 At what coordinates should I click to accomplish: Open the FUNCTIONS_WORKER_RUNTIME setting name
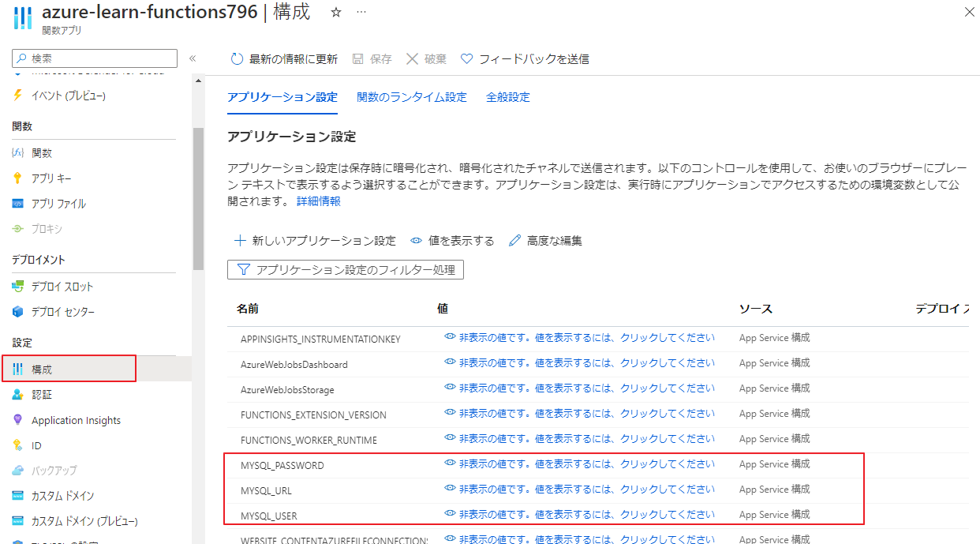(309, 441)
